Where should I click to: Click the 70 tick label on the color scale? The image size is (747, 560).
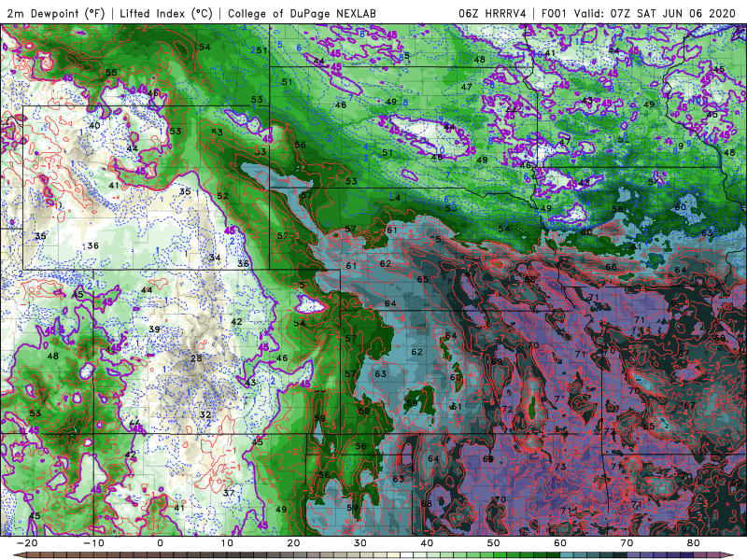coord(627,543)
